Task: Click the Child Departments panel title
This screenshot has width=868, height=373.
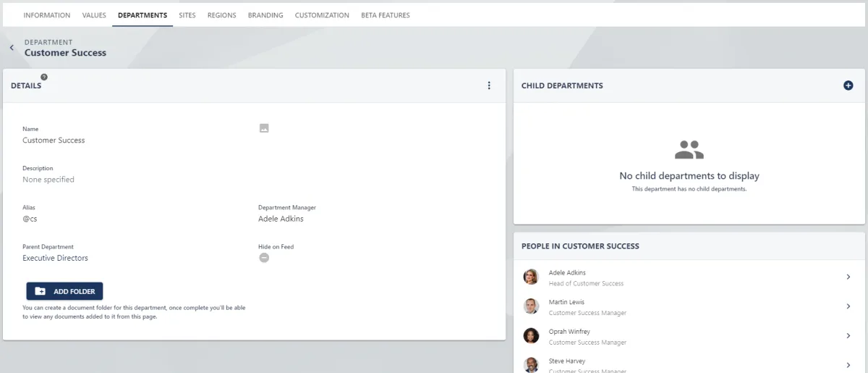Action: (x=562, y=85)
